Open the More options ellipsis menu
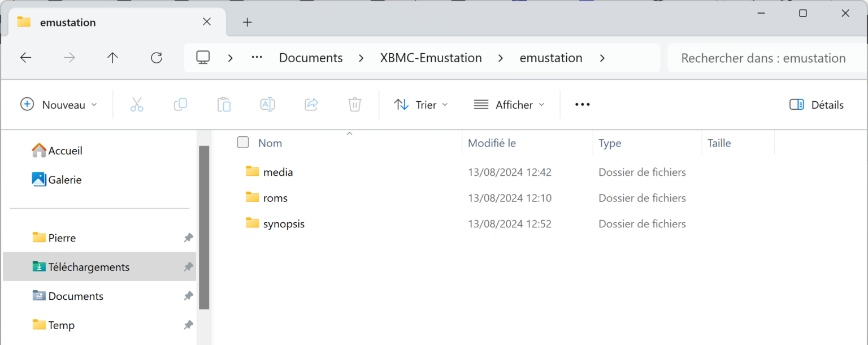868x345 pixels. 582,104
